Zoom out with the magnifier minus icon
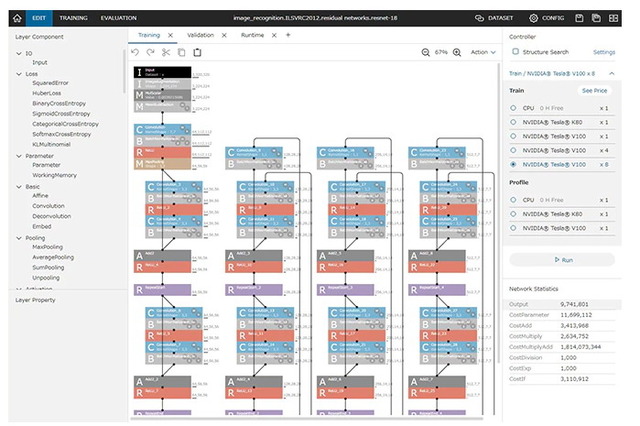 pos(426,52)
